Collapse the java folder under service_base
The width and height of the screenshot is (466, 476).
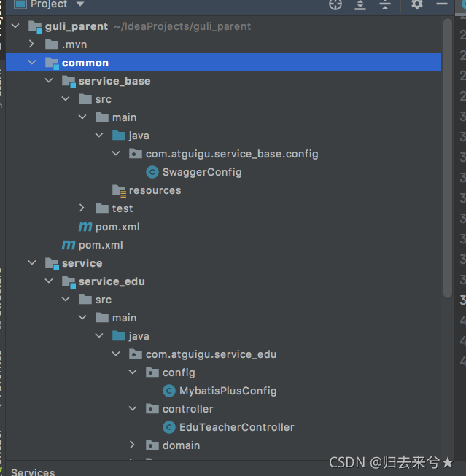coord(99,136)
